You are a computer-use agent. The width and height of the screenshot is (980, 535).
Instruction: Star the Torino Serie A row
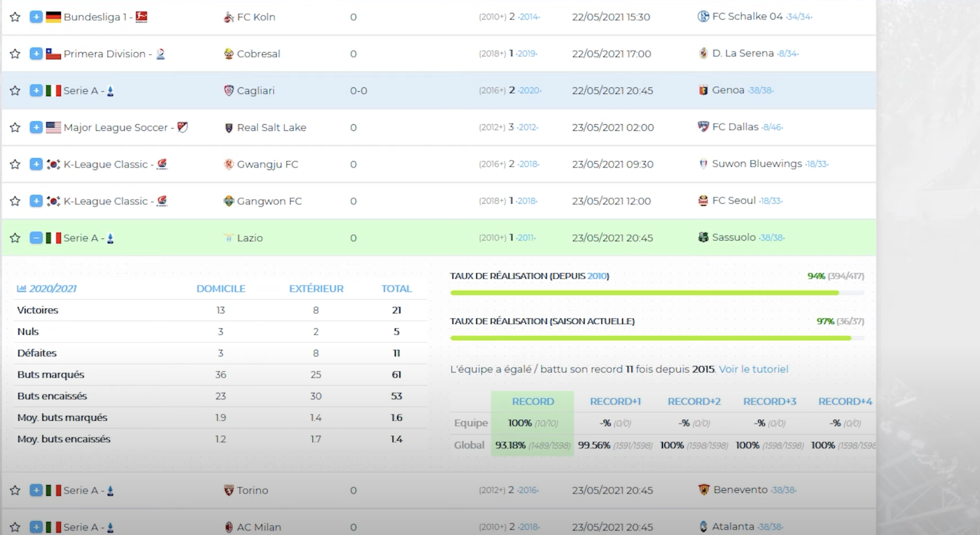[15, 490]
